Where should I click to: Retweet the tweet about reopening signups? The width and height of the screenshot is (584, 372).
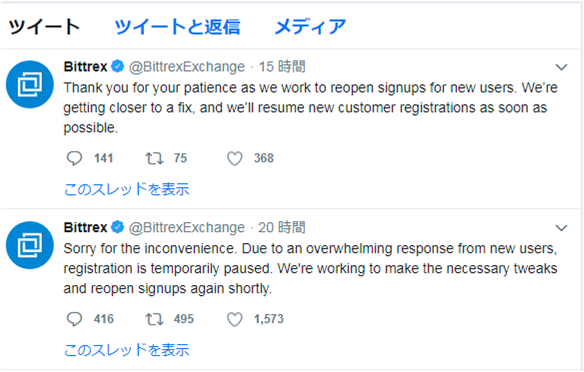point(154,158)
